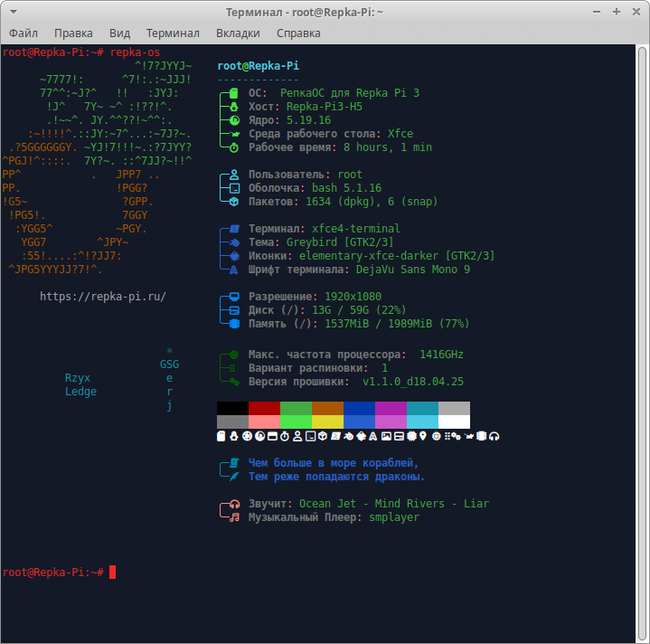Image resolution: width=650 pixels, height=644 pixels.
Task: Click the firmware version v1.1.0_d18.04.25
Action: 413,382
